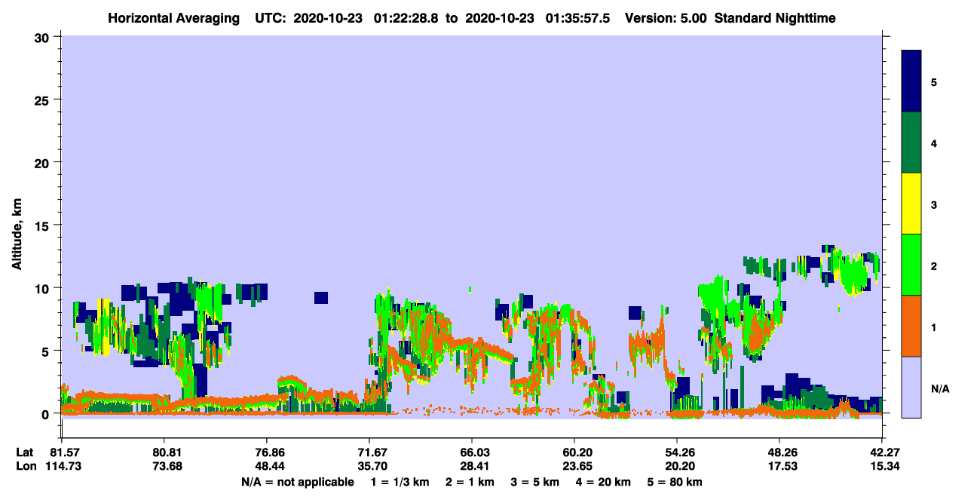This screenshot has height=503, width=980.
Task: Click the color bar number label 4
Action: [934, 143]
